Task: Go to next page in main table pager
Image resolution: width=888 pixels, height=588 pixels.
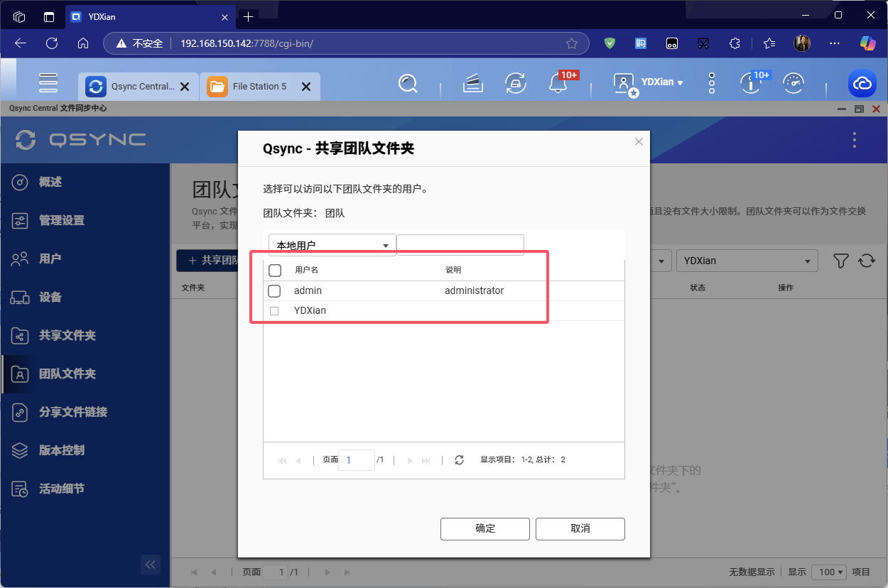Action: (327, 572)
